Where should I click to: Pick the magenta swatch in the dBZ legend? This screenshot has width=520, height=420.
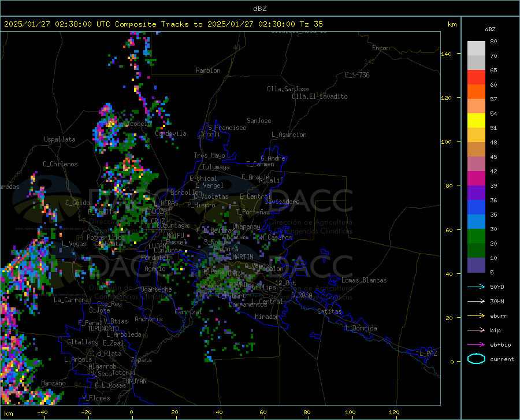[476, 179]
